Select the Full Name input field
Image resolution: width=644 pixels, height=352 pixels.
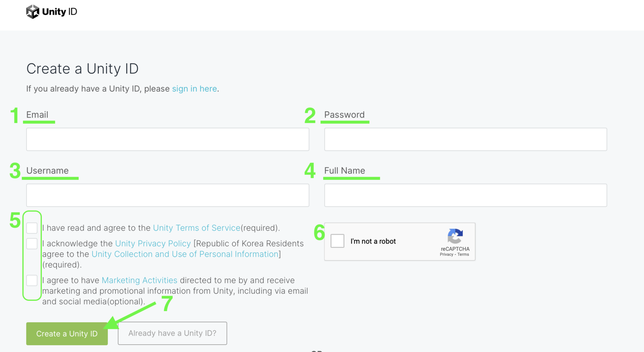pos(466,195)
